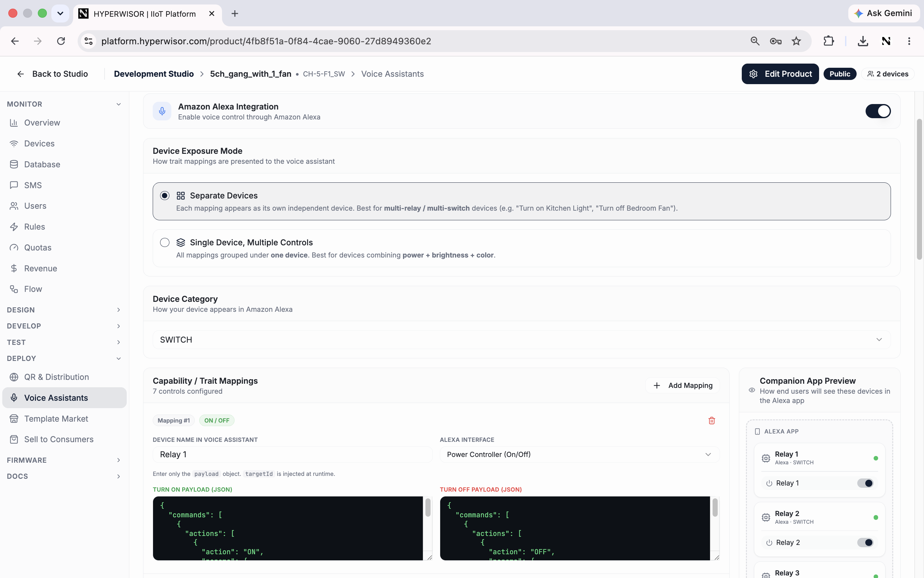Open the SWITCH device category dropdown

522,339
